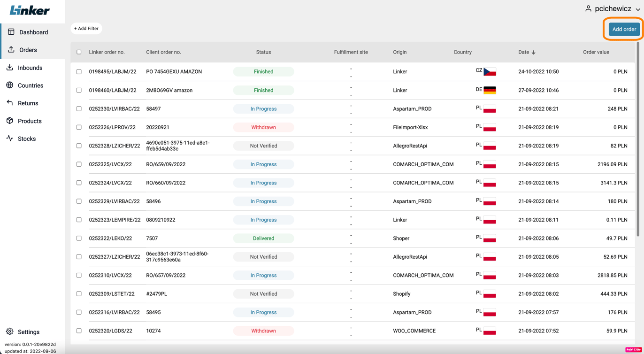
Task: Click date 24-10-2022 10:50
Action: [538, 72]
